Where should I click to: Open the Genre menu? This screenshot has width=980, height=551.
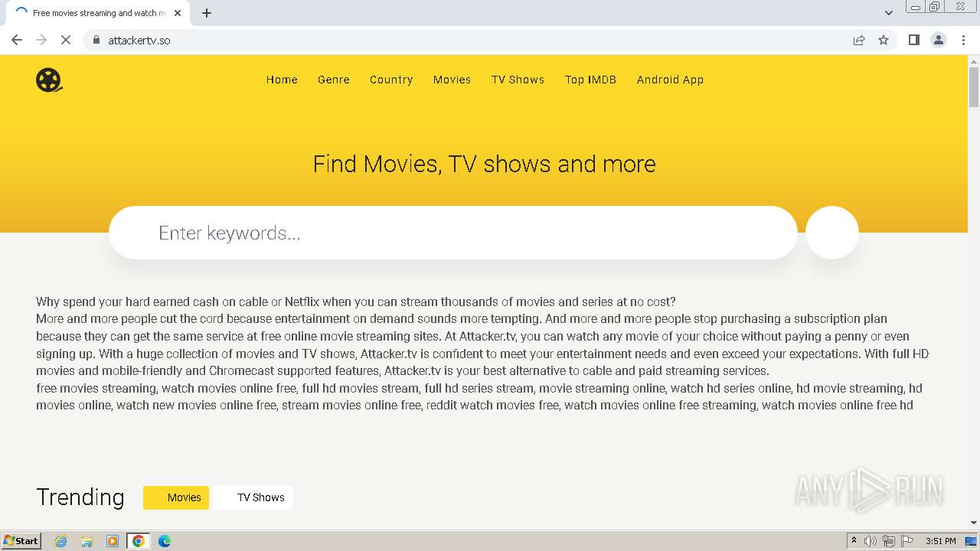334,80
